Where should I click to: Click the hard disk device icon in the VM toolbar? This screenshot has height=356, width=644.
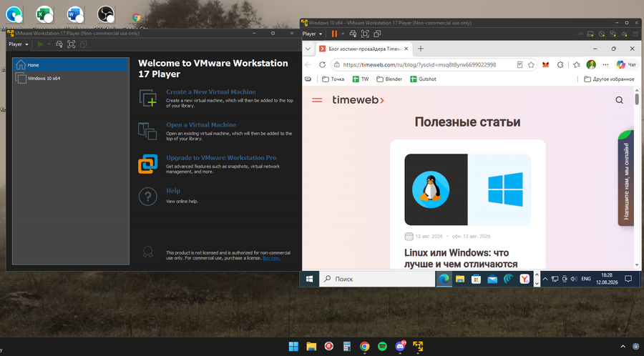[590, 34]
